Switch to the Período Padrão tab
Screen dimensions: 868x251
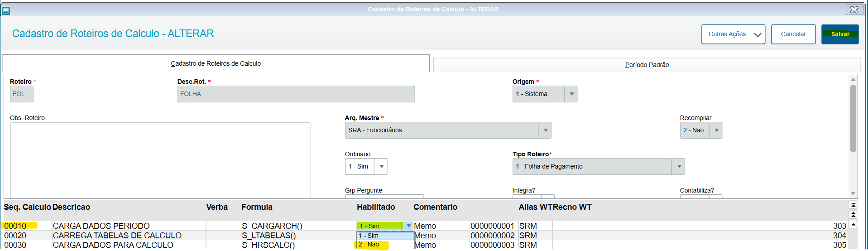[x=647, y=65]
